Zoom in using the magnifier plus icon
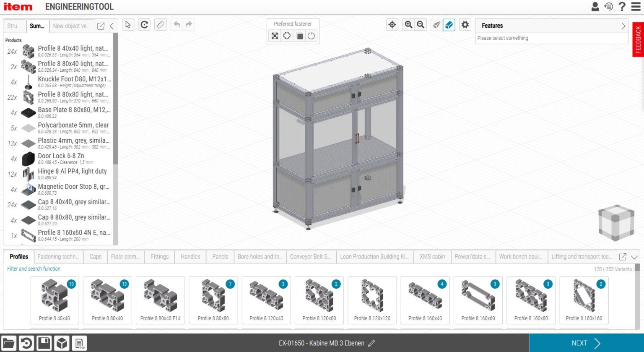Image resolution: width=644 pixels, height=352 pixels. coord(408,24)
